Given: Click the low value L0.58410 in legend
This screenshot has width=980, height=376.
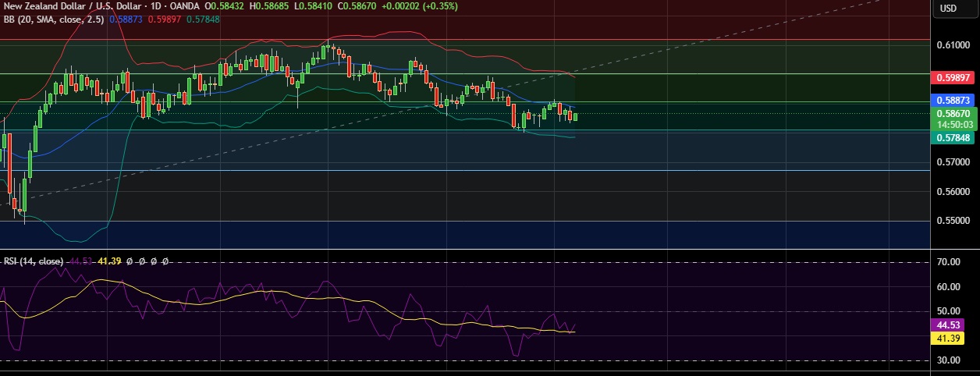Looking at the screenshot, I should point(313,5).
